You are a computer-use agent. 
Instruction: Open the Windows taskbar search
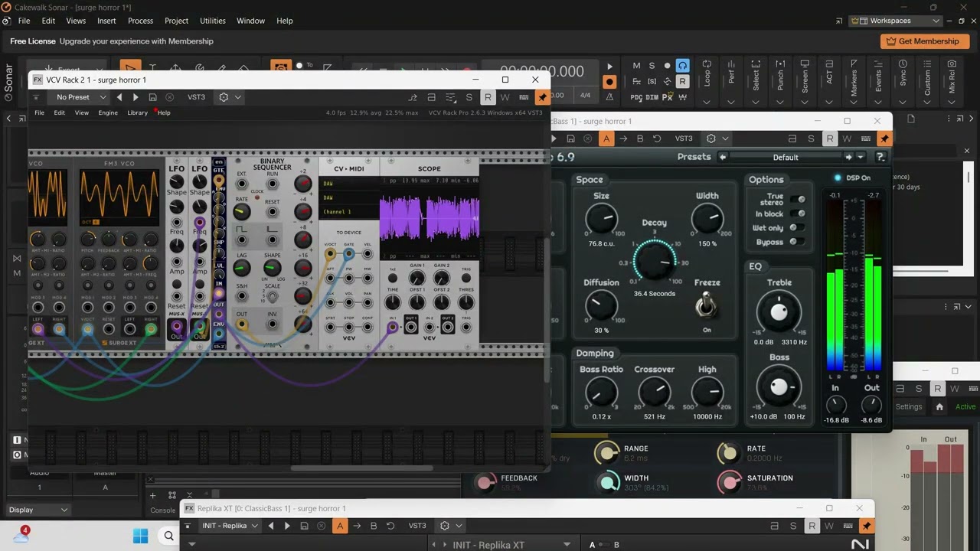[168, 536]
